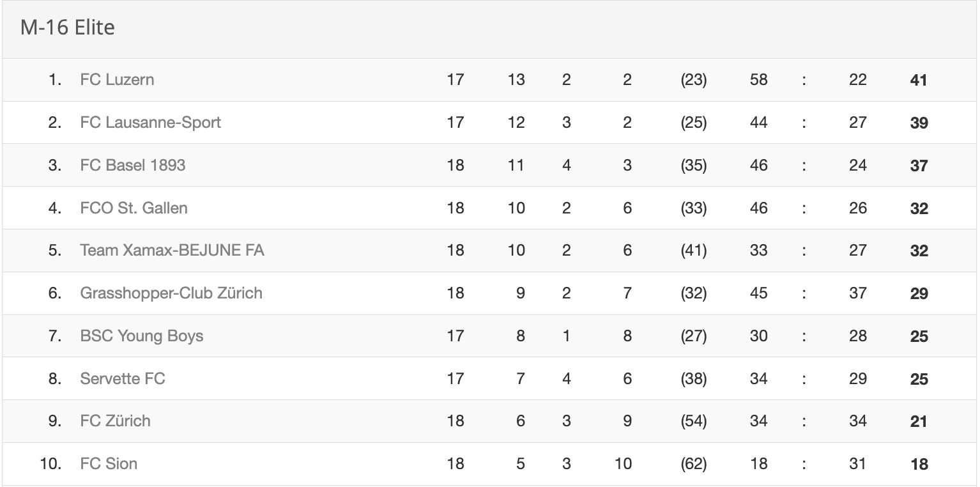Select FC Basel 1893 in the standings

(132, 166)
